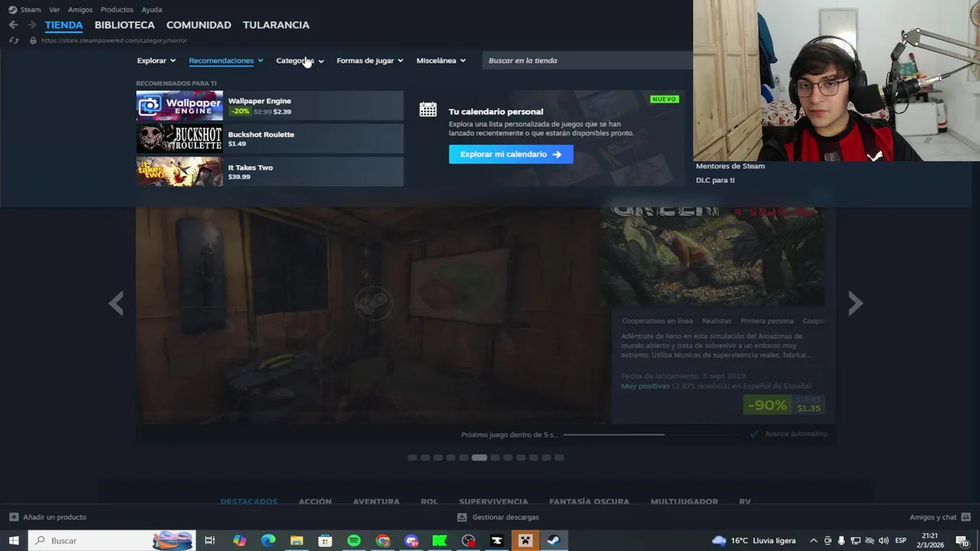Image resolution: width=980 pixels, height=551 pixels.
Task: Select the TIENDA tab
Action: tap(64, 24)
